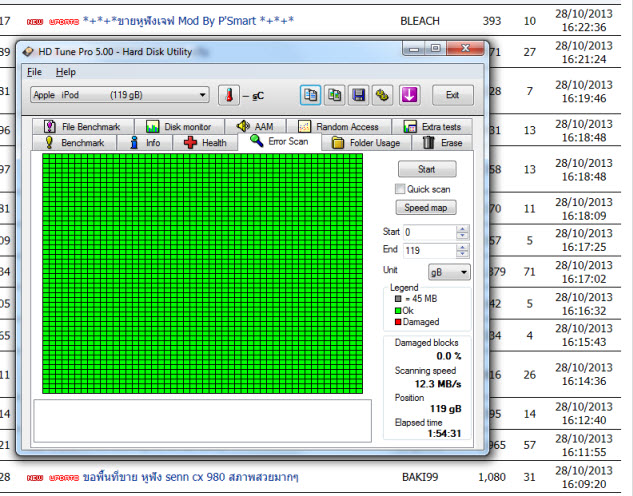Click the save floppy disk icon
Viewport: 633px width, 496px height.
point(358,95)
